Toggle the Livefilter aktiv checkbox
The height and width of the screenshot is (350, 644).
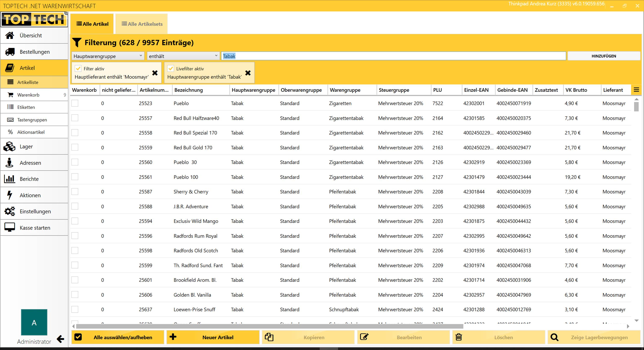tap(171, 69)
